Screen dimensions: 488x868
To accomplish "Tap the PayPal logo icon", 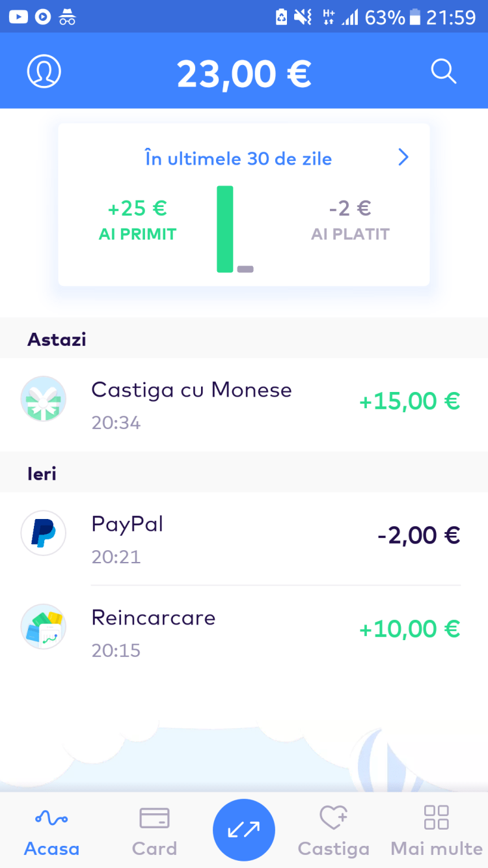I will point(44,533).
